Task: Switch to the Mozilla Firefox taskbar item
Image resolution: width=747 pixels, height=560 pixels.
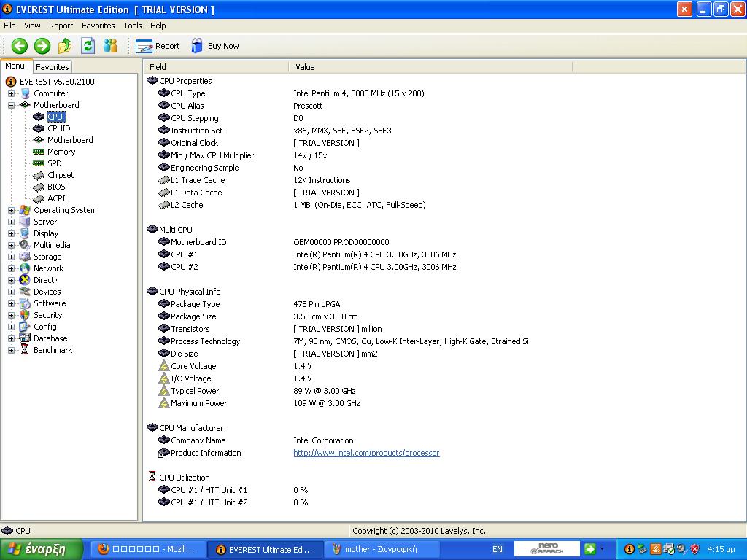Action: click(x=147, y=549)
